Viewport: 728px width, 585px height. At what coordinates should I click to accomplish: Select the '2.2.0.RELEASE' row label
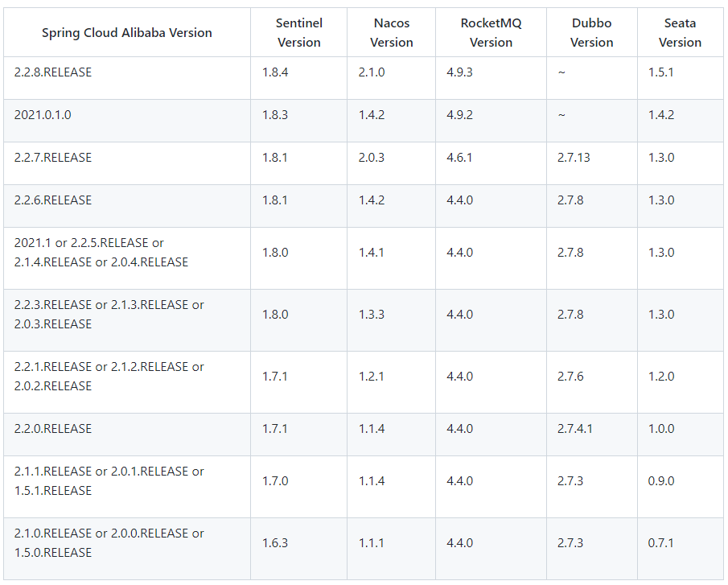(x=53, y=429)
